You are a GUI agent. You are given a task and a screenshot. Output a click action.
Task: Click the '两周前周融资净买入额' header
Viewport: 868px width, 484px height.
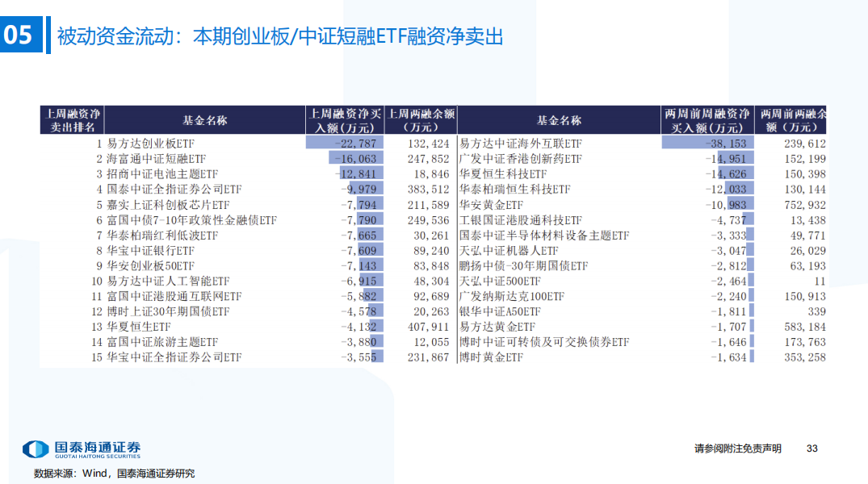pos(707,120)
